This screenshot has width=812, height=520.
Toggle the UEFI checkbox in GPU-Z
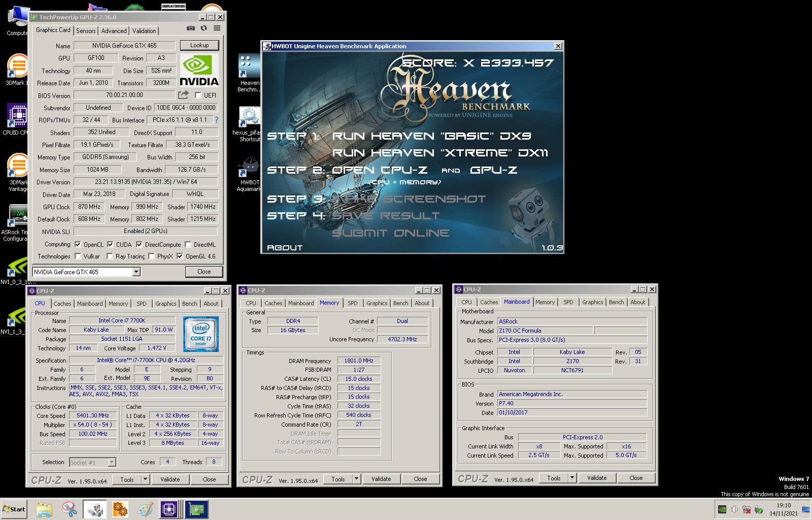[198, 95]
